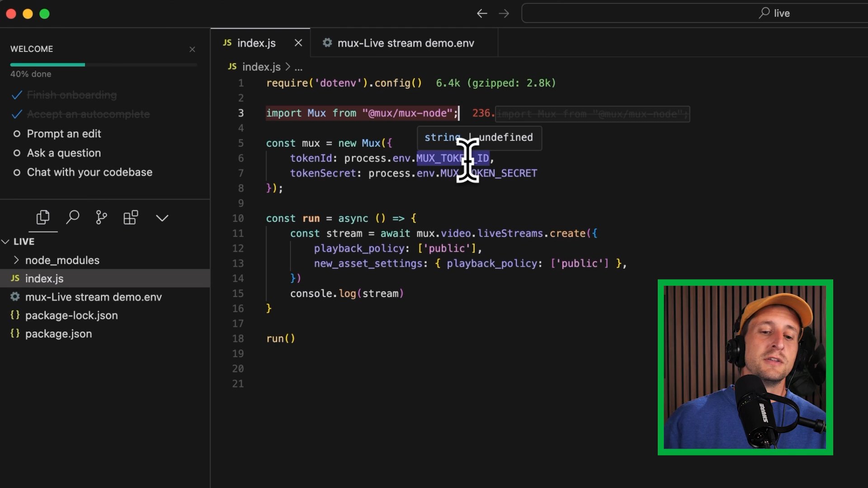The width and height of the screenshot is (868, 488).
Task: Close the index.js editor tab
Action: point(298,43)
